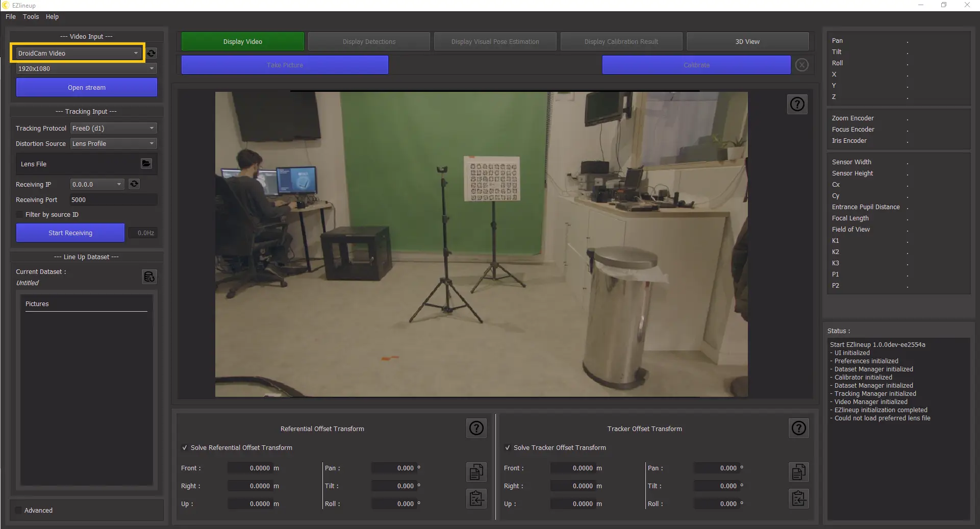
Task: Open the Line Up Dataset manager icon
Action: 149,276
